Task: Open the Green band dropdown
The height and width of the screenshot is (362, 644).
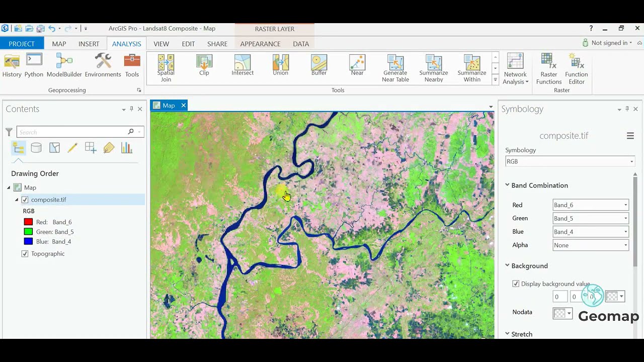Action: (x=591, y=218)
